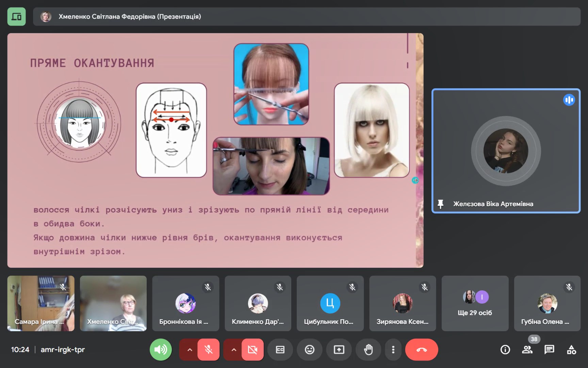Image resolution: width=588 pixels, height=368 pixels.
Task: Leave the call
Action: click(x=422, y=349)
